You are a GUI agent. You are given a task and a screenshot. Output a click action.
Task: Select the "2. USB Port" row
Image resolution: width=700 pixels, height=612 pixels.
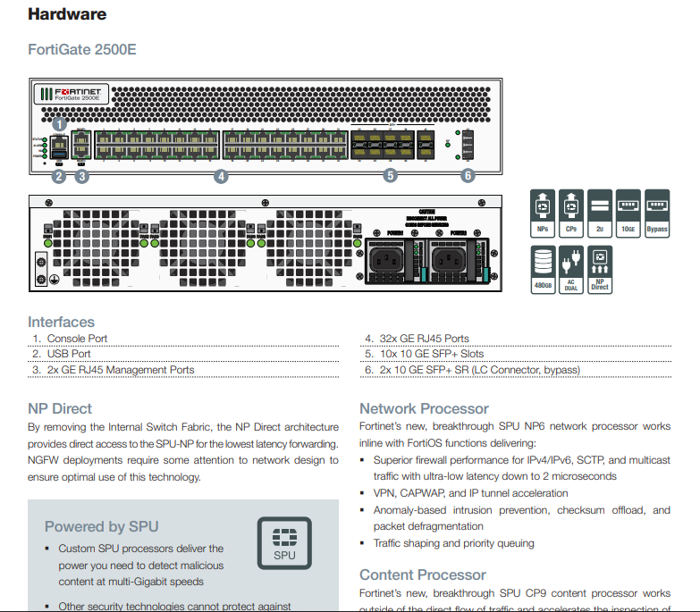click(x=183, y=354)
